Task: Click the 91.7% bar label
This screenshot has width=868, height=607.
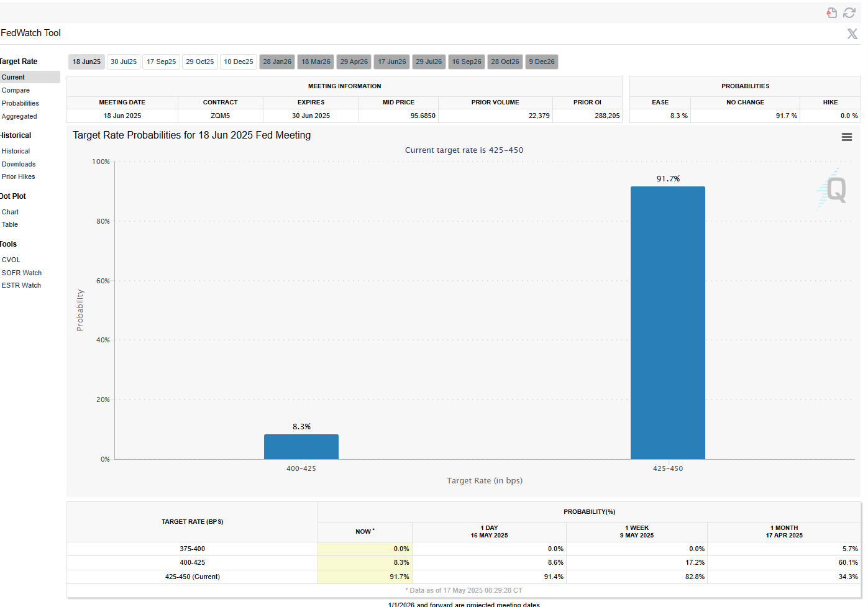Action: click(668, 178)
